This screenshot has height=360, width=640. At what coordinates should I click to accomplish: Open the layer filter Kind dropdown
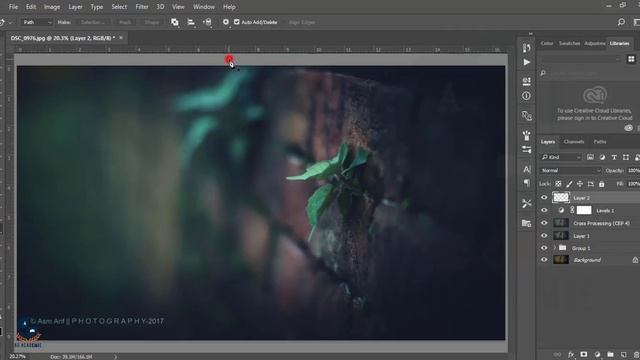pyautogui.click(x=561, y=157)
